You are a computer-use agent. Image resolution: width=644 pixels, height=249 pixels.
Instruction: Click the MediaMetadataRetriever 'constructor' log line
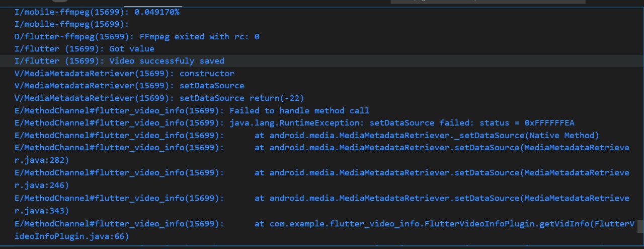coord(124,74)
